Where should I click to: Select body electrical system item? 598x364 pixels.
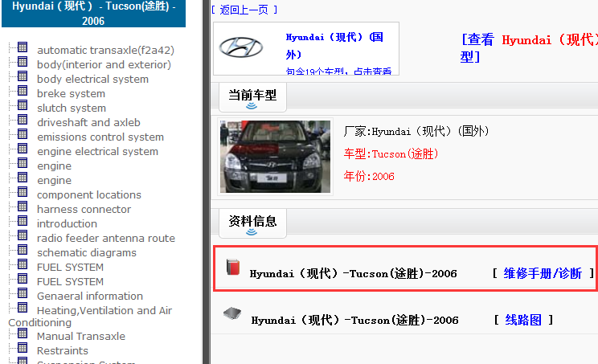(x=92, y=80)
